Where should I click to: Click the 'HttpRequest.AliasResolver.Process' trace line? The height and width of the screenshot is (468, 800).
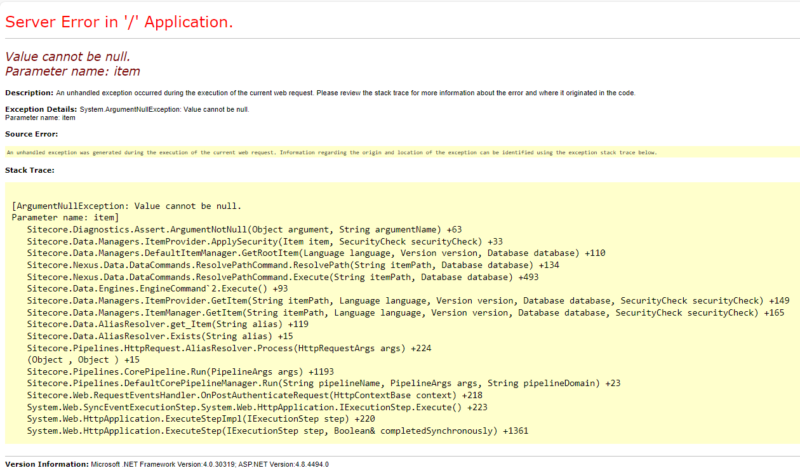pos(229,349)
